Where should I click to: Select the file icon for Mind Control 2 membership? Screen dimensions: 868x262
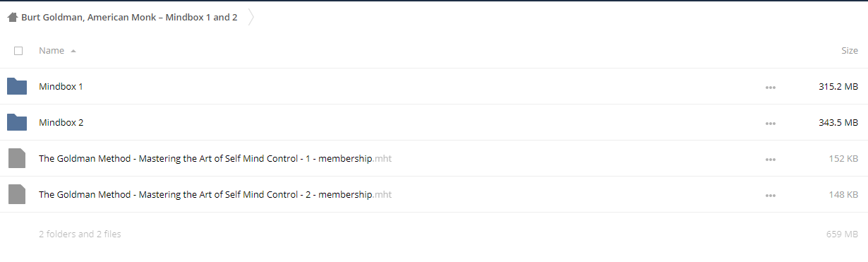click(17, 194)
